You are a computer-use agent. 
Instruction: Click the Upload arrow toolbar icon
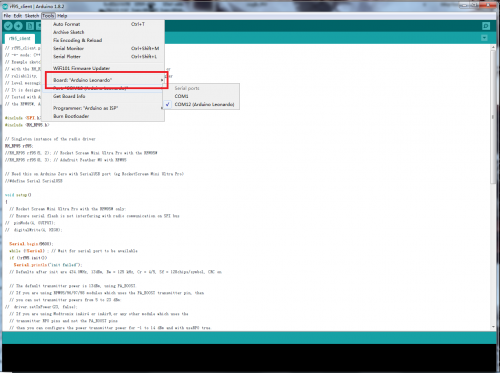(18, 26)
